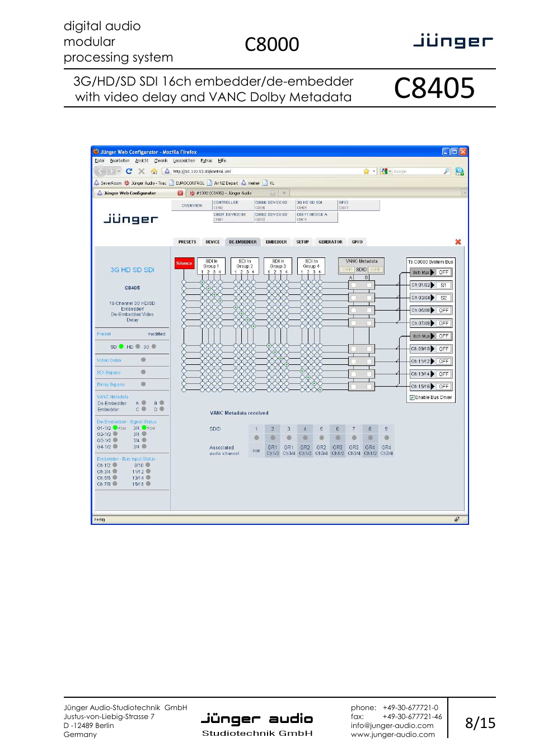Select the CONTROLLER C8702 module
The width and height of the screenshot is (534, 756).
233,205
